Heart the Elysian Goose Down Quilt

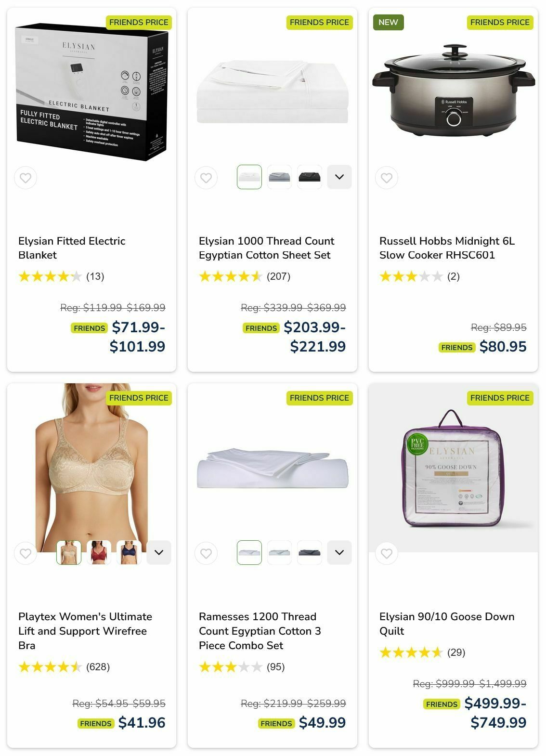(x=387, y=553)
